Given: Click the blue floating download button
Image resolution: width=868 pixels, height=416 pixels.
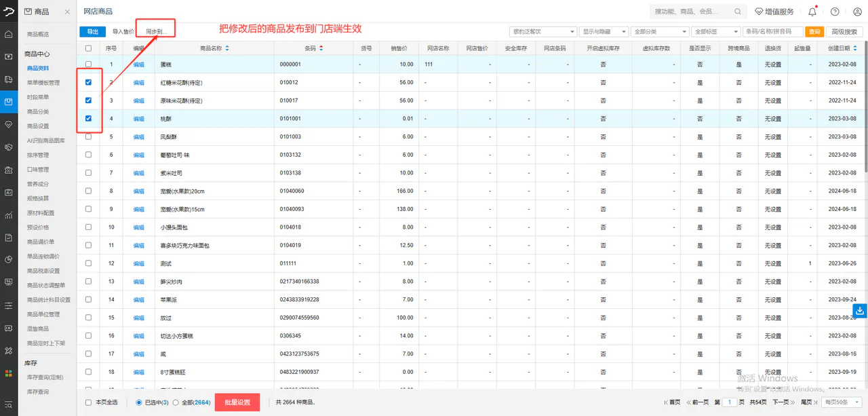Looking at the screenshot, I should click(860, 310).
